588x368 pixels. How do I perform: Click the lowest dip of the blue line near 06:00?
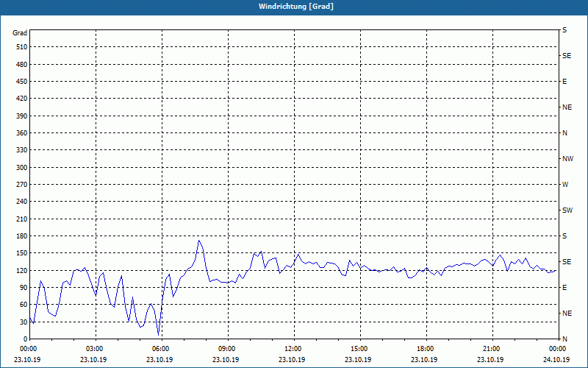(x=159, y=335)
